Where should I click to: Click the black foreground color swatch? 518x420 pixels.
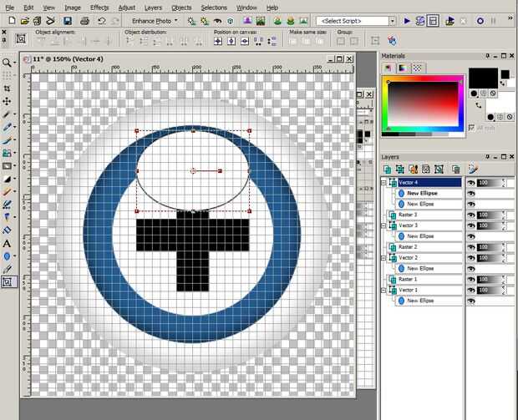pos(481,78)
